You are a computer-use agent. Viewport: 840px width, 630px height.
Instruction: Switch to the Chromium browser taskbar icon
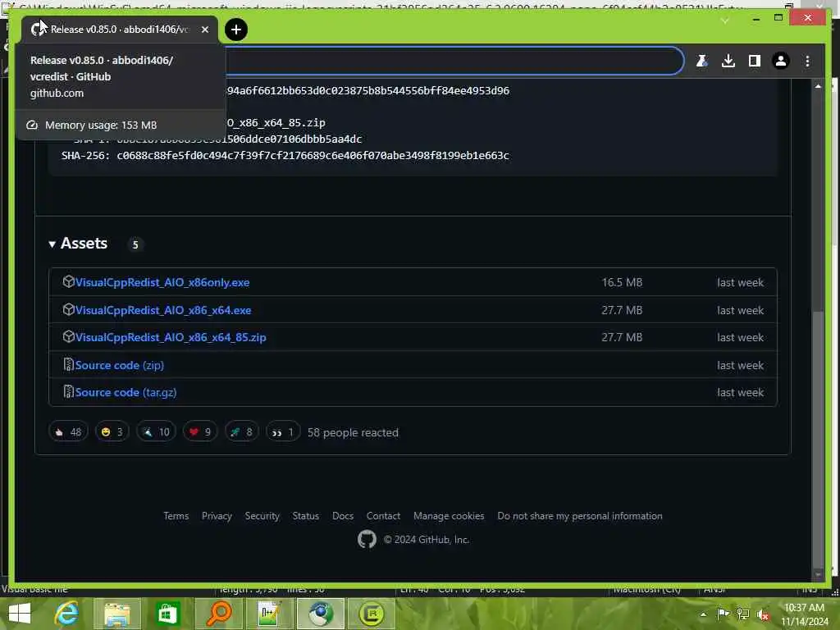(321, 614)
